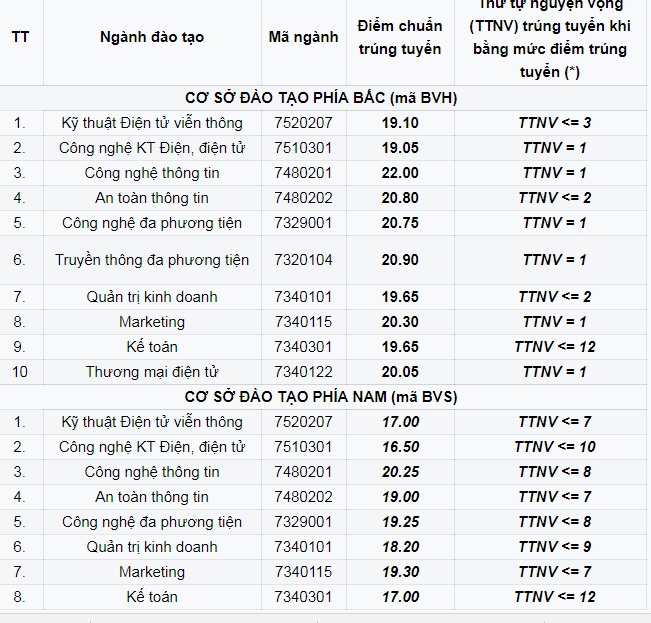Screen dimensions: 651x623
Task: Click the 'Mã ngành' column header
Action: (x=303, y=37)
